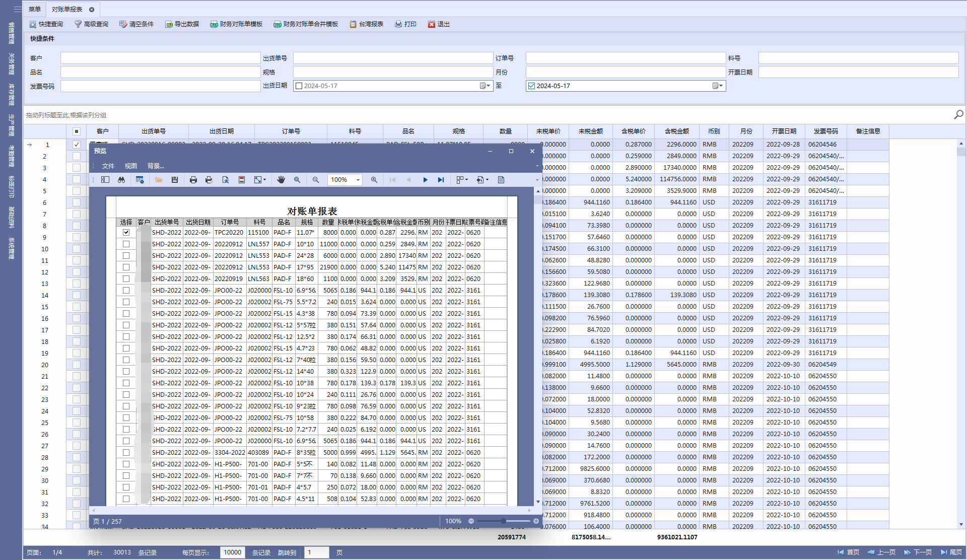Sort by 含税金额 column header
The width and height of the screenshot is (967, 560).
pyautogui.click(x=676, y=131)
